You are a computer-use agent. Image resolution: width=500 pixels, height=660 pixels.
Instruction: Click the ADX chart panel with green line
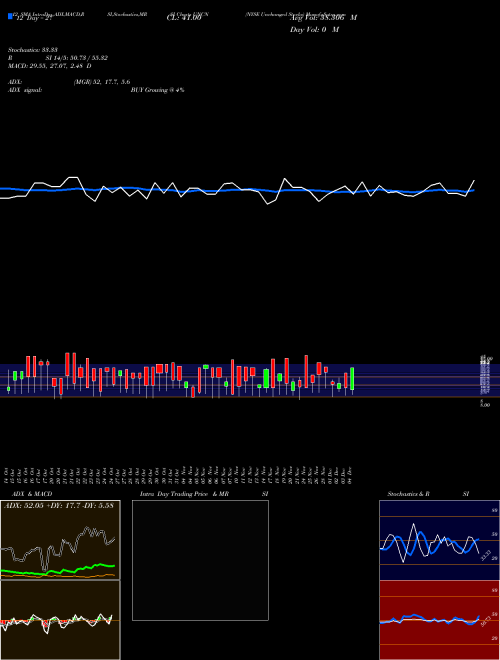coord(60,540)
